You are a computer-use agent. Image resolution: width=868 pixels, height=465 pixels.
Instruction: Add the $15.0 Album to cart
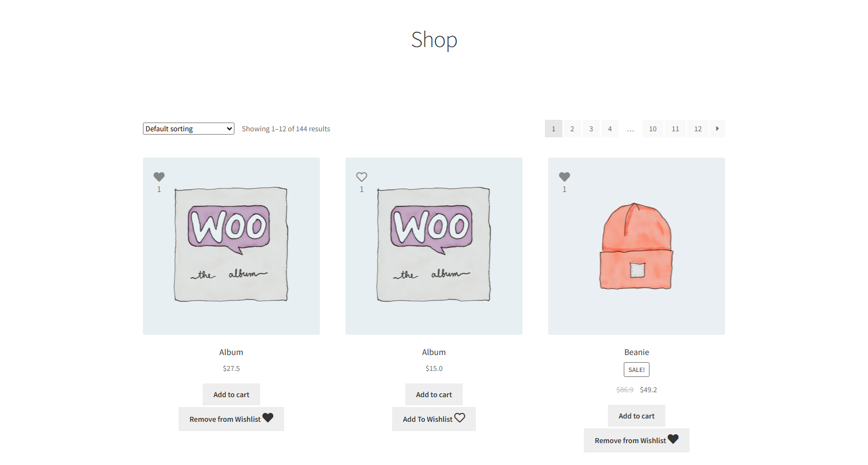coord(434,394)
